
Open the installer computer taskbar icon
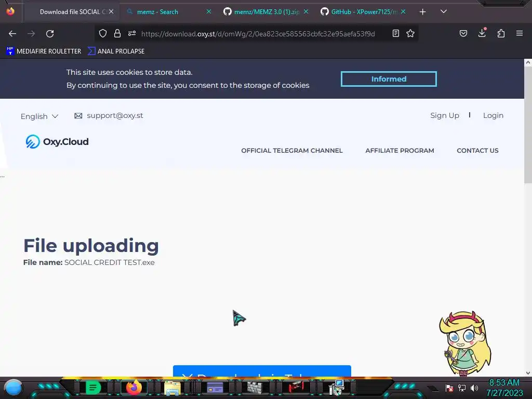(337, 388)
